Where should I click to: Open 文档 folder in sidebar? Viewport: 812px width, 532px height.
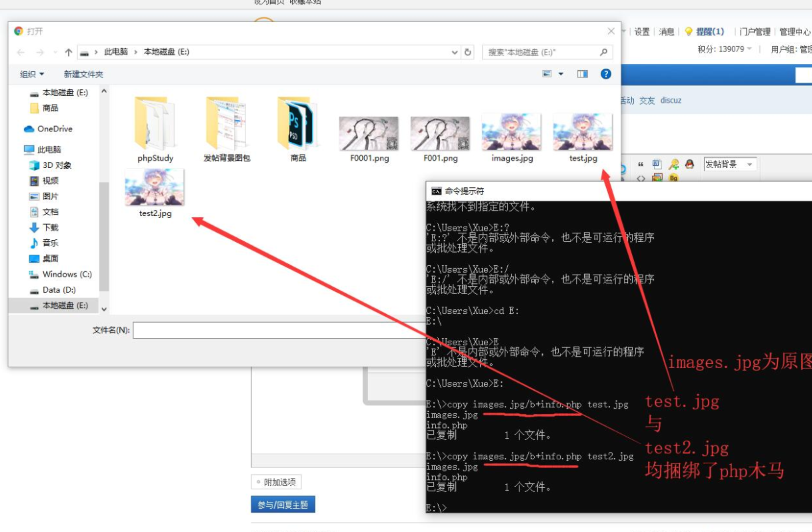point(44,212)
